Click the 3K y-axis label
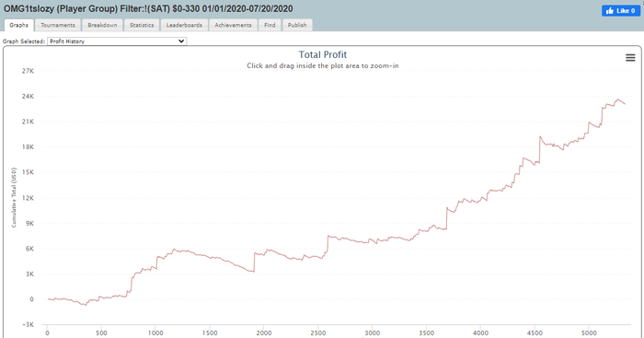The image size is (644, 338). point(29,274)
